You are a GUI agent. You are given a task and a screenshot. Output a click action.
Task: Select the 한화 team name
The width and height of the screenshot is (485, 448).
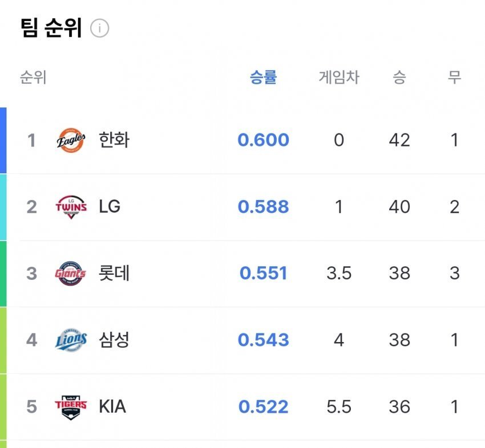[x=114, y=140]
